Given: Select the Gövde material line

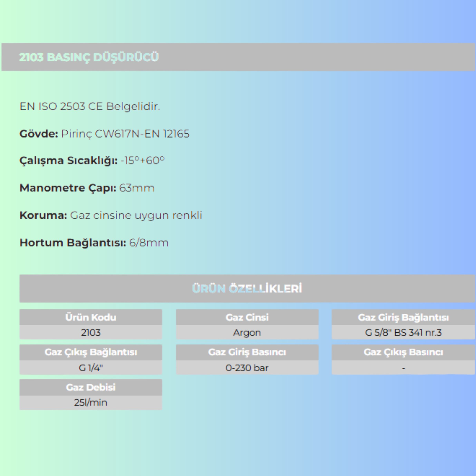Looking at the screenshot, I should [104, 134].
